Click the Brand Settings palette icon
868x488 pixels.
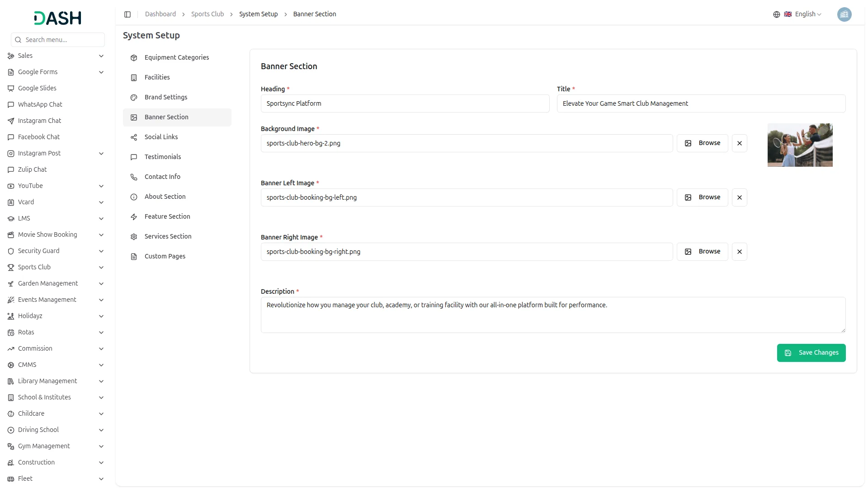134,98
